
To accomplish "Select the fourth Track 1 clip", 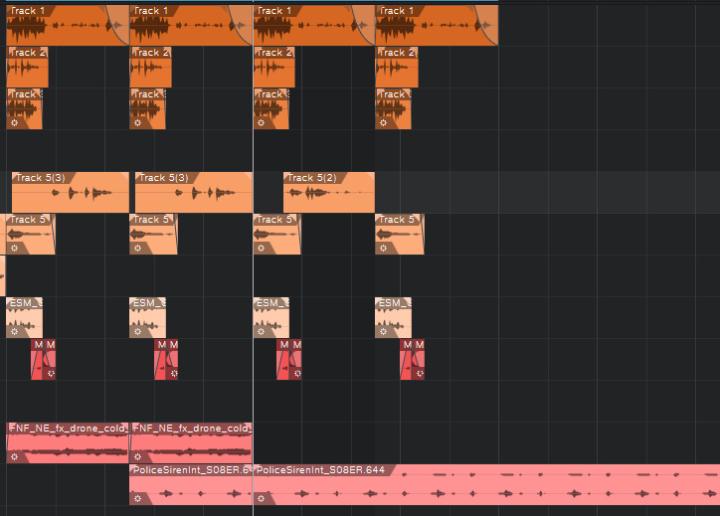I will point(437,26).
